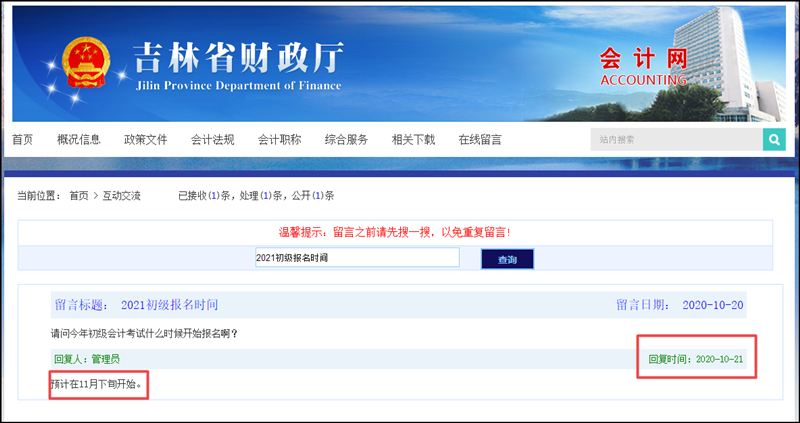The width and height of the screenshot is (800, 423).
Task: Click the magnifier search icon button
Action: [773, 139]
